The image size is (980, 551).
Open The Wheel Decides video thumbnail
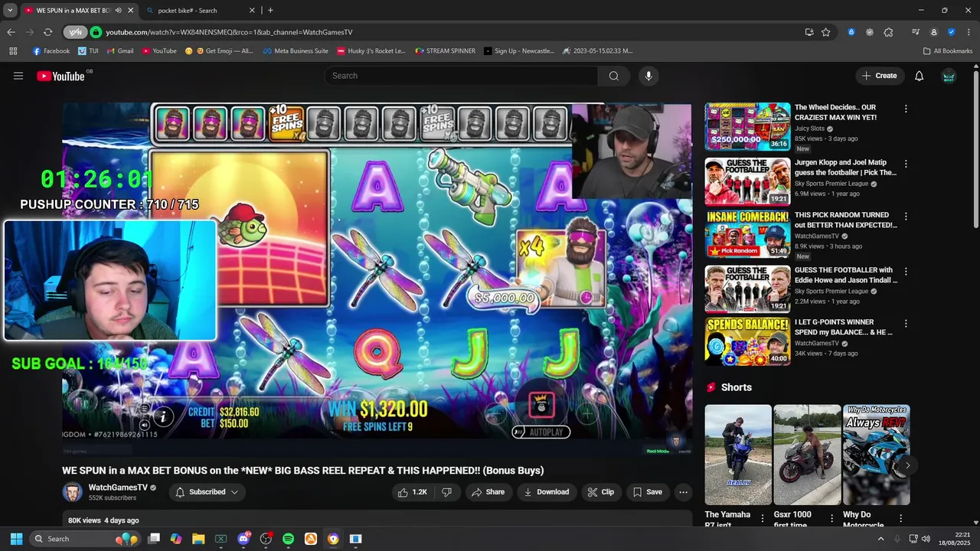click(747, 126)
